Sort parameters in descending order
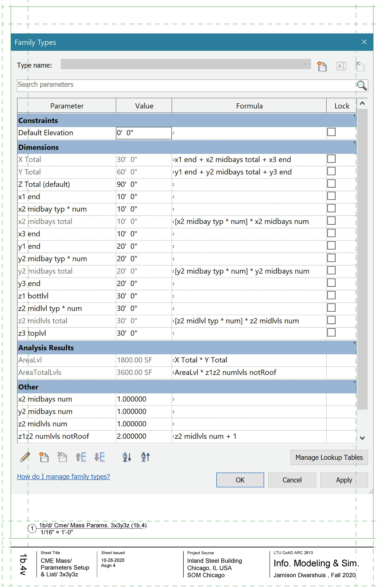Image resolution: width=380 pixels, height=588 pixels. pos(145,457)
